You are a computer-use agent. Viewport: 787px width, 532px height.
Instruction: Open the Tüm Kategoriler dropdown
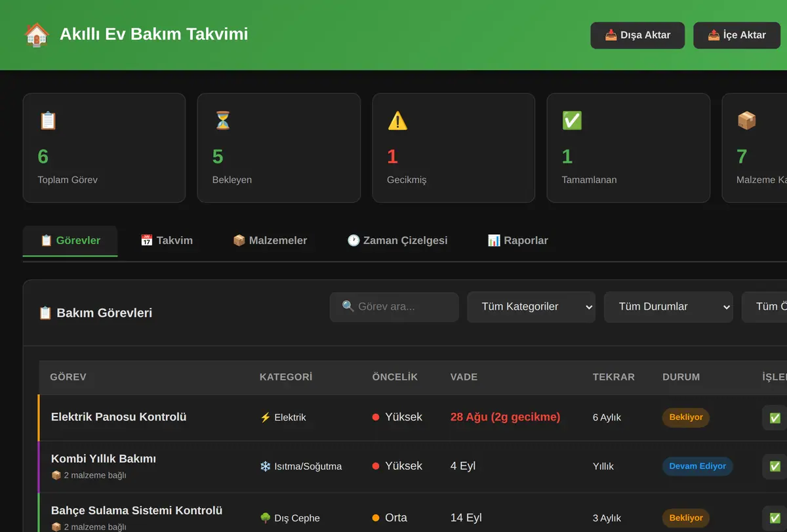tap(531, 307)
